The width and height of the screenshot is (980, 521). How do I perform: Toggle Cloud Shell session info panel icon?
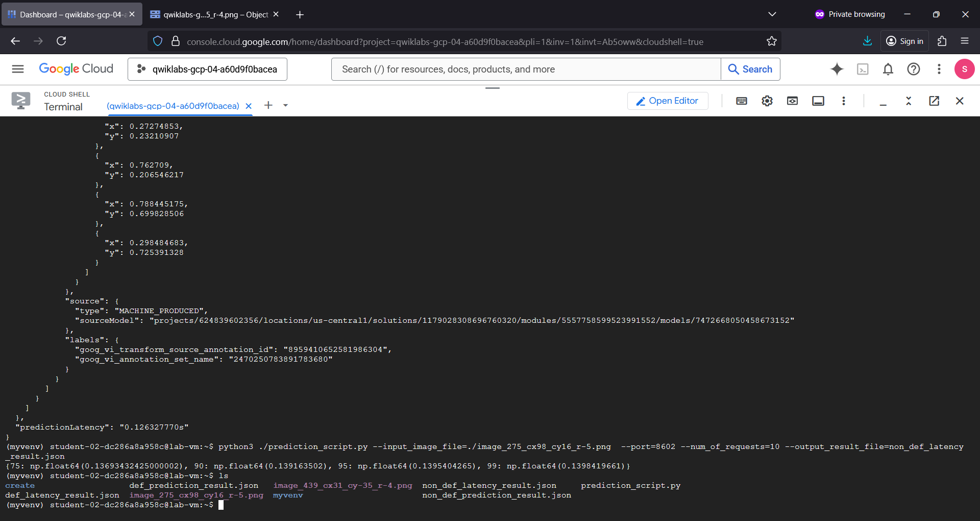pos(818,101)
